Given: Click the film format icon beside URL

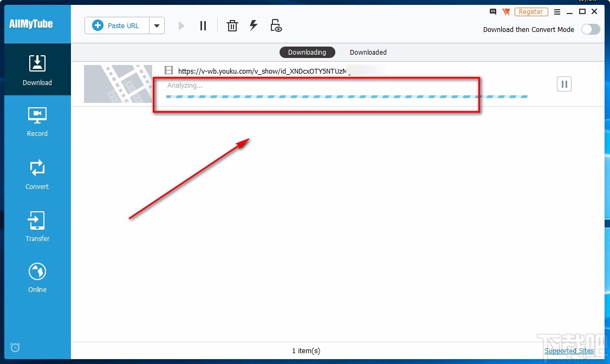Looking at the screenshot, I should pos(169,70).
